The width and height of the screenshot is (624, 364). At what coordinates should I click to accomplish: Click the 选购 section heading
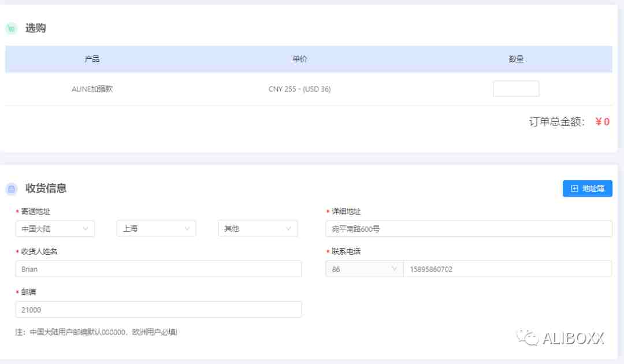click(35, 28)
